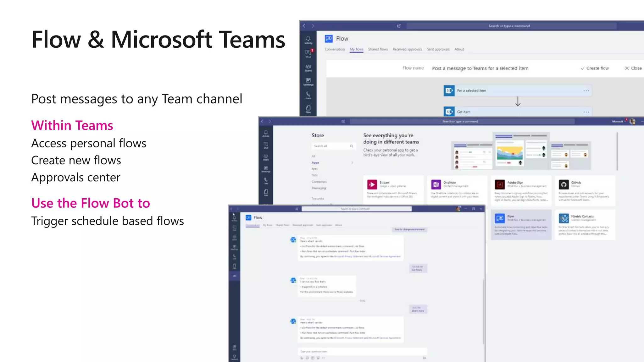
Task: Select the Conversation tab in the bot window
Action: click(x=252, y=225)
